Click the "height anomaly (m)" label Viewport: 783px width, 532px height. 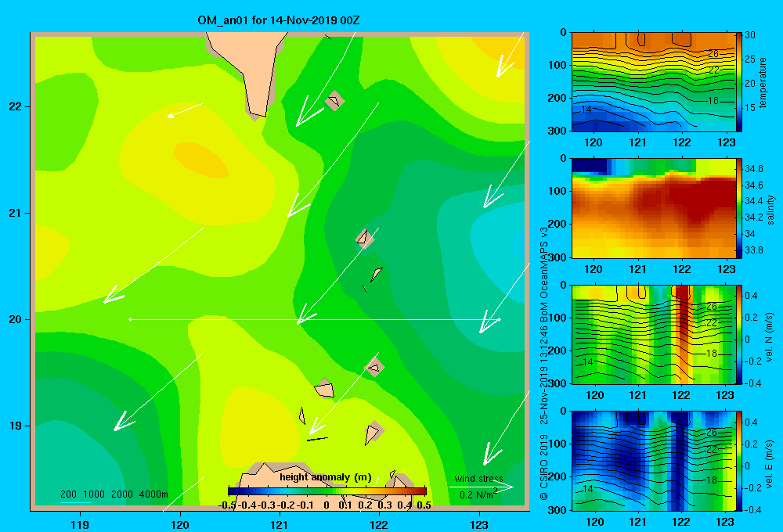pyautogui.click(x=325, y=477)
